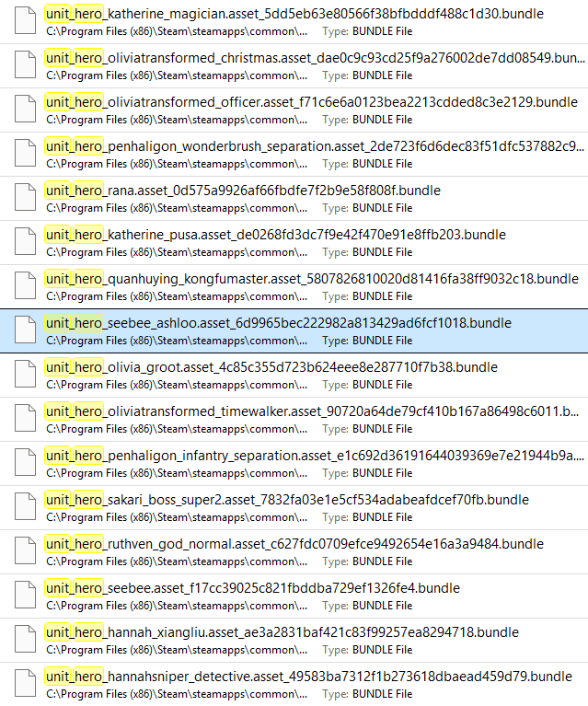Click file icon for oliviatransformed_christmas bundle

click(x=25, y=64)
